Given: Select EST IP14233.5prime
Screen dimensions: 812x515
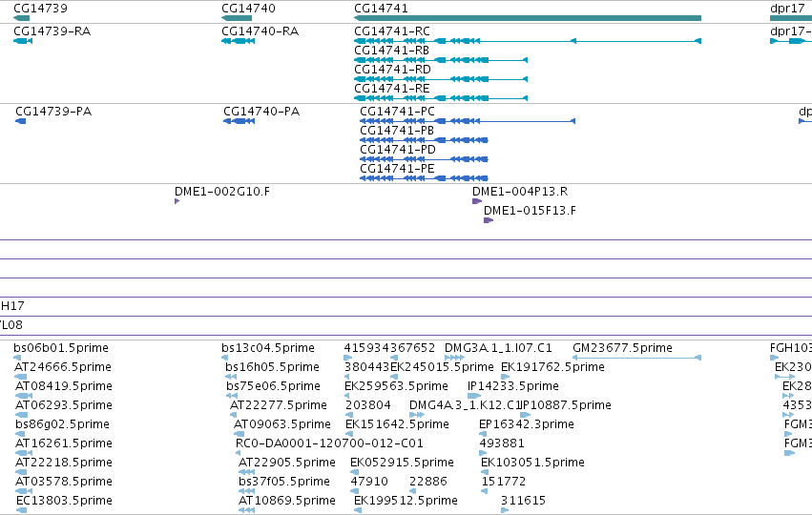Looking at the screenshot, I should [513, 386].
